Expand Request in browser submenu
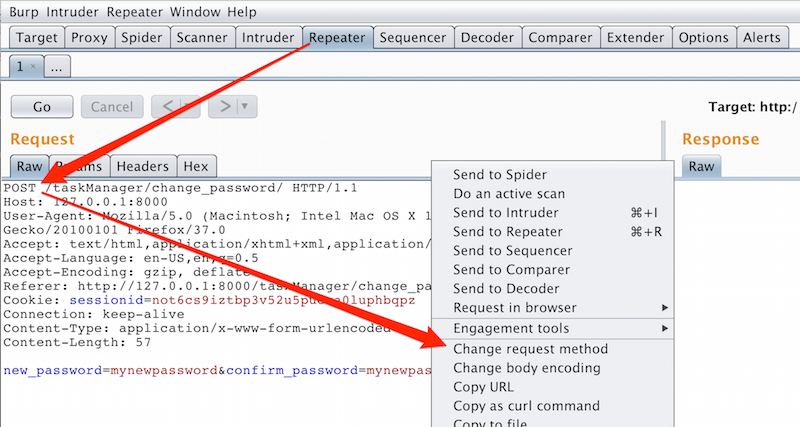800x427 pixels. 552,308
